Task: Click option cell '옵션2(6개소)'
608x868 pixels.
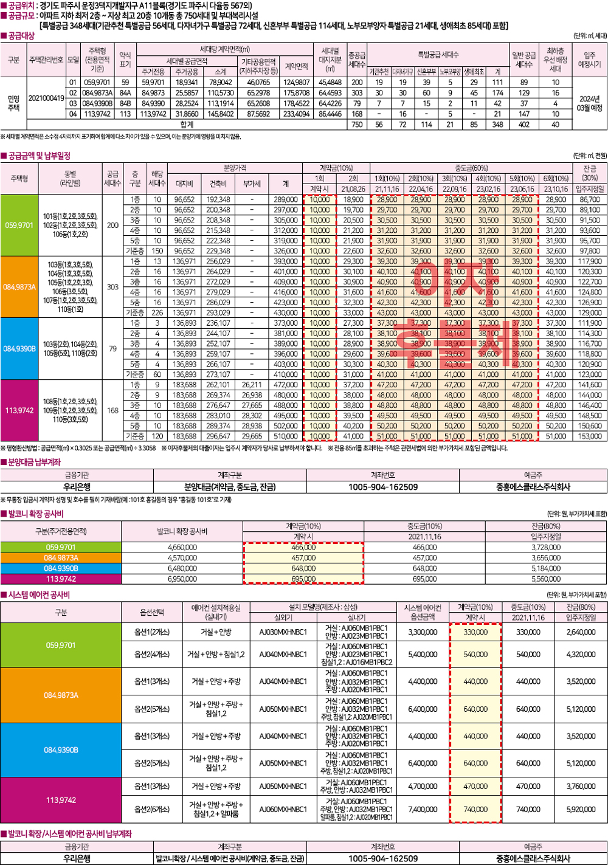Action: [x=152, y=810]
